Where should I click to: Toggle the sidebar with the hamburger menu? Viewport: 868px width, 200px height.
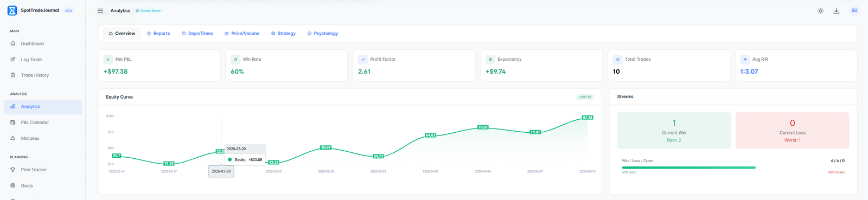click(x=100, y=11)
